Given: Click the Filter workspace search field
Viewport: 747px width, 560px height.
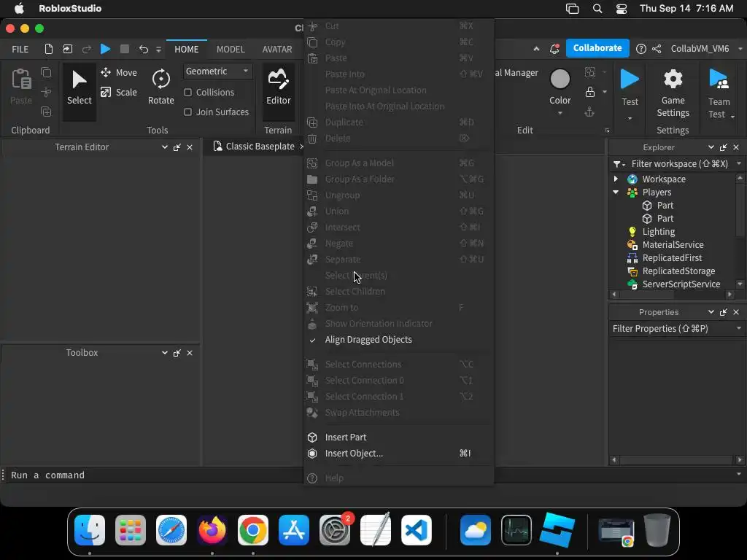Looking at the screenshot, I should pos(680,164).
